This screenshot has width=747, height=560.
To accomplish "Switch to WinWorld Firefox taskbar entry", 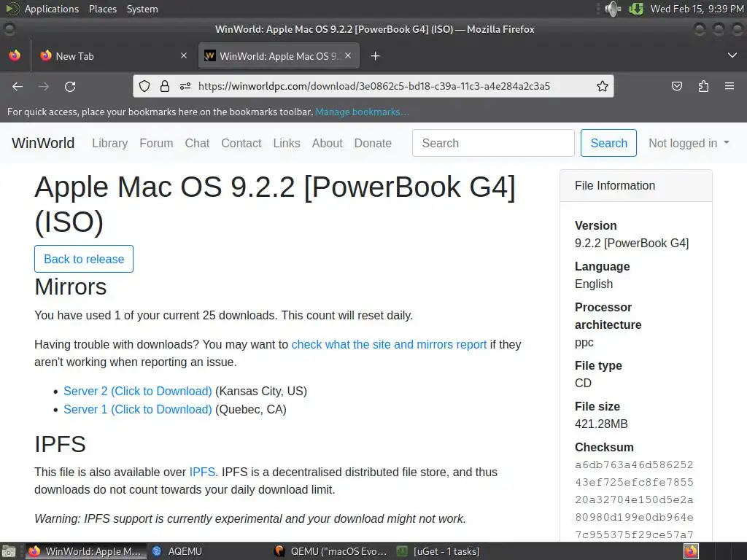I will [85, 551].
